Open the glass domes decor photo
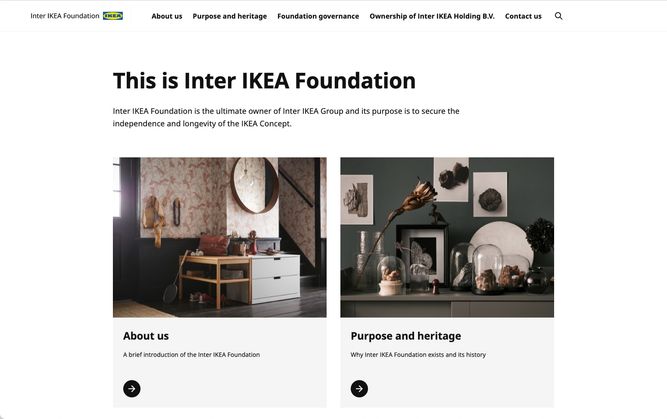 [447, 237]
